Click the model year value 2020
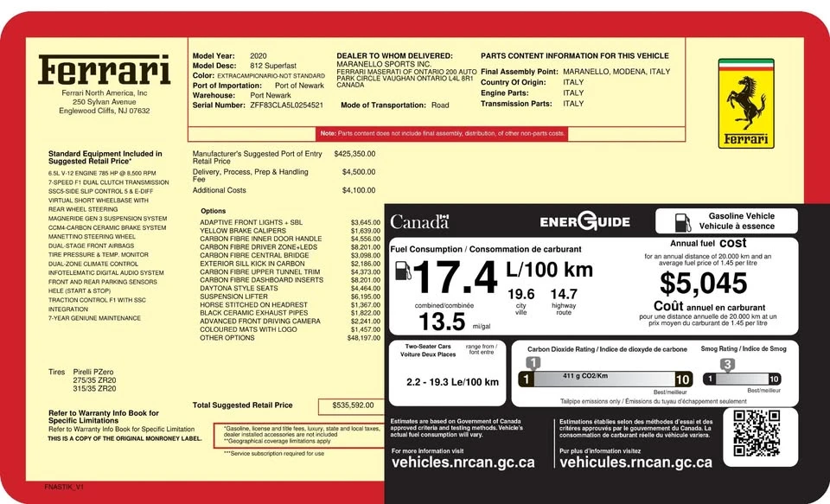The image size is (830, 504). tap(259, 56)
